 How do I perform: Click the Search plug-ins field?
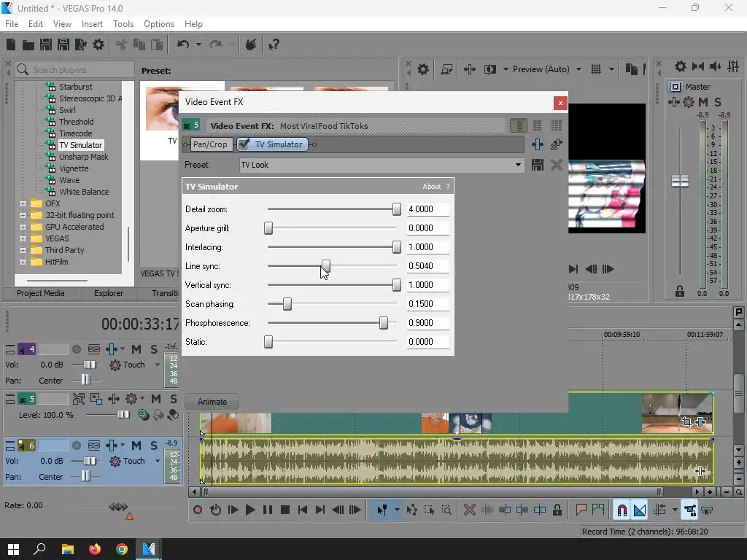coord(74,70)
